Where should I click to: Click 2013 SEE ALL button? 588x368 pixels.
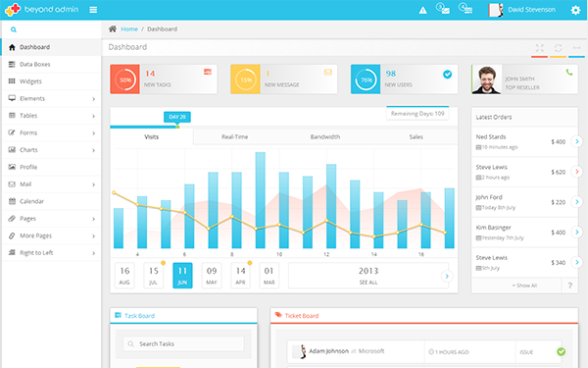pyautogui.click(x=368, y=276)
